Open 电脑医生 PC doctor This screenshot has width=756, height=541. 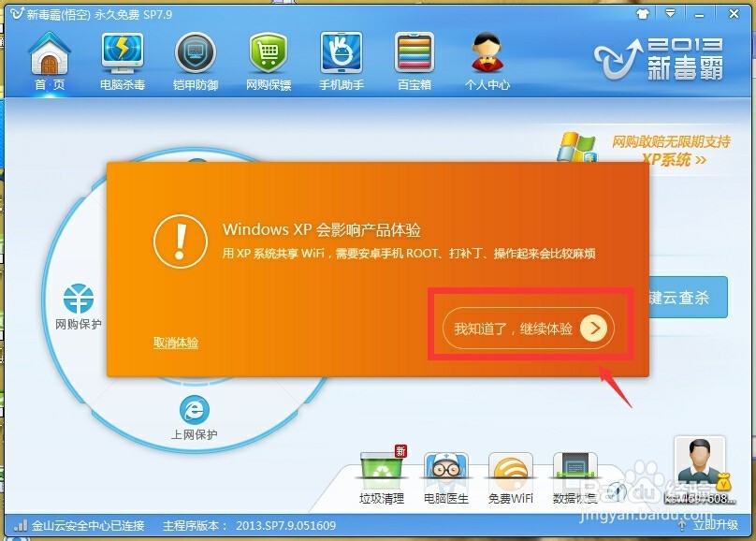(x=446, y=473)
